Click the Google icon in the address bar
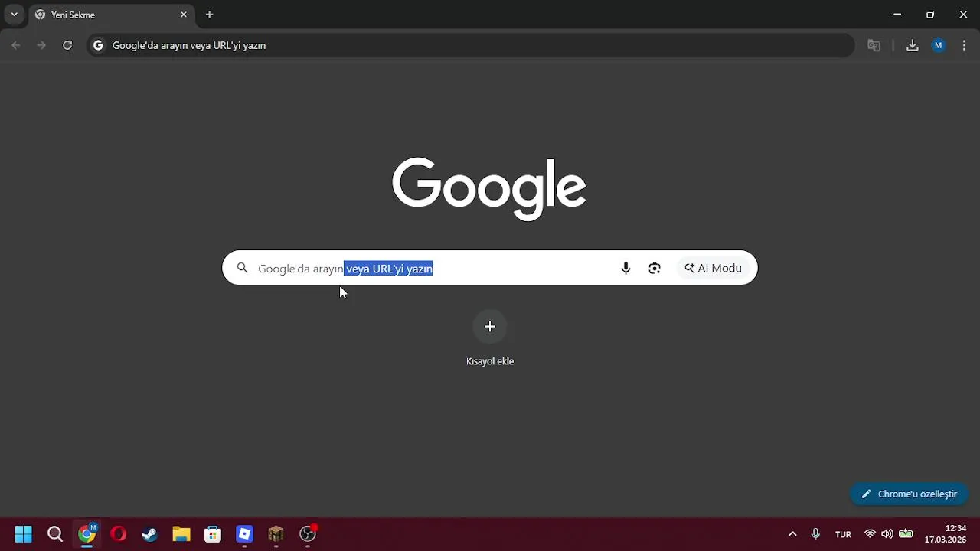The height and width of the screenshot is (551, 980). 98,45
